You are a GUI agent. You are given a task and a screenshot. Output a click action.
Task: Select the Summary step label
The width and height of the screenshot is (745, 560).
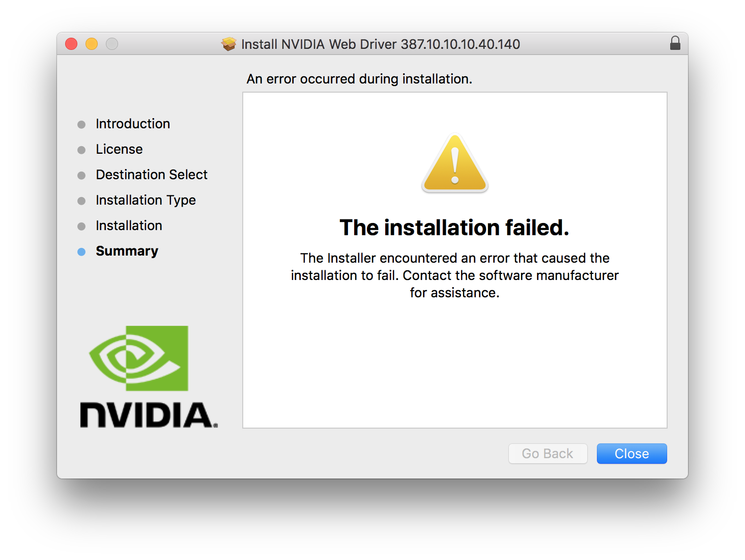pyautogui.click(x=127, y=251)
